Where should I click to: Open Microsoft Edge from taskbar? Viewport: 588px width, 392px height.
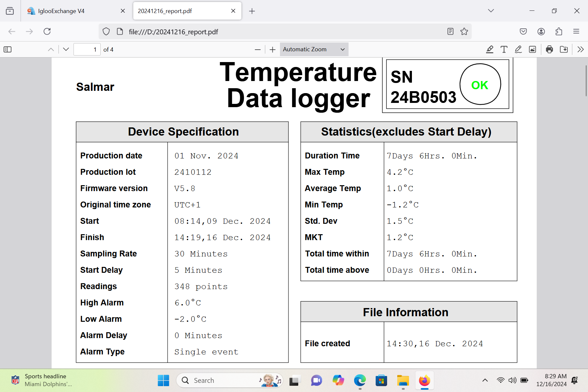(x=360, y=380)
